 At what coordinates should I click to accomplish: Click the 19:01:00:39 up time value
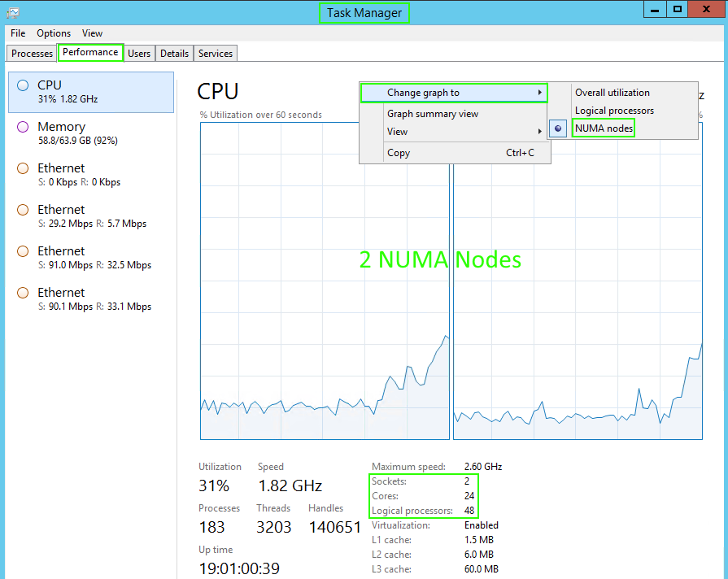point(239,568)
